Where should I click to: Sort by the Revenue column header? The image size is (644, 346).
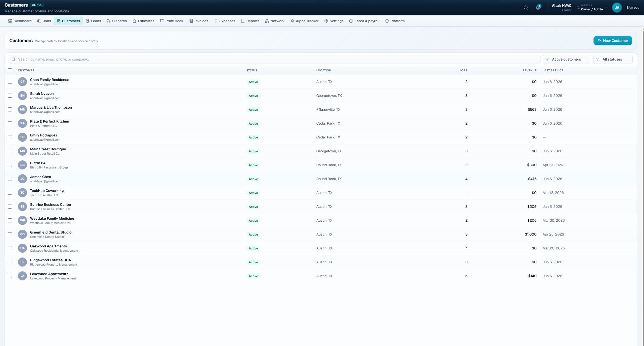[529, 70]
